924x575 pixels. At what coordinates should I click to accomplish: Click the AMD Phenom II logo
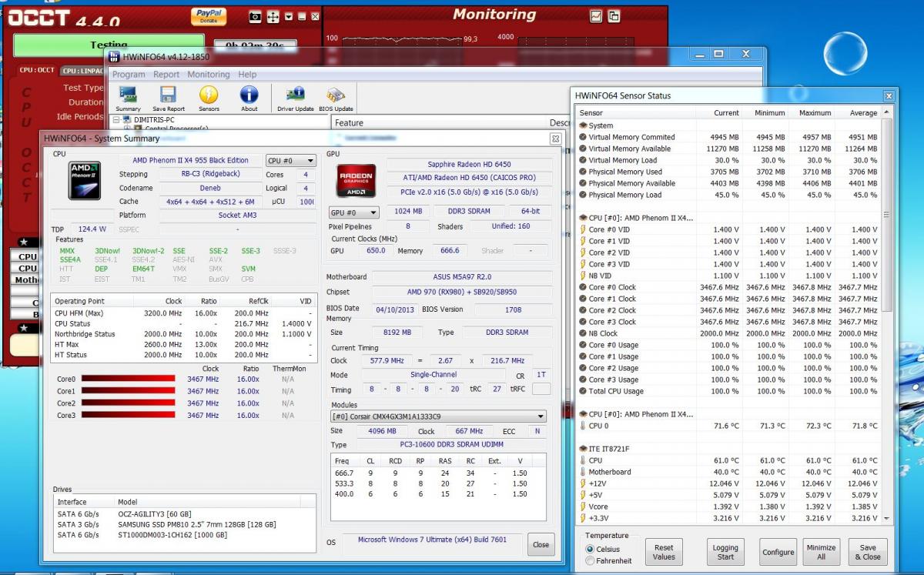click(85, 180)
